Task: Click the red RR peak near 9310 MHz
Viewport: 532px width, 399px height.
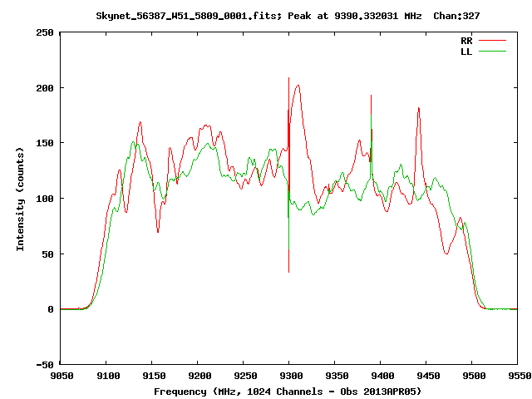Action: point(298,86)
